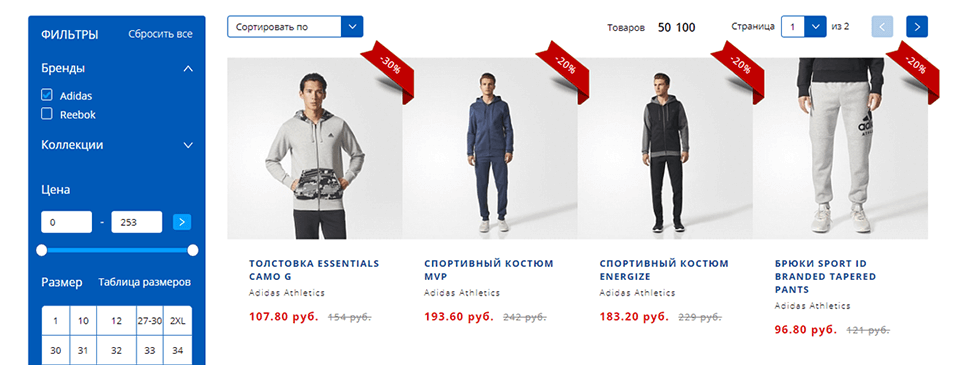
Task: Click the -20% ribbon on MVP suit
Action: point(564,71)
